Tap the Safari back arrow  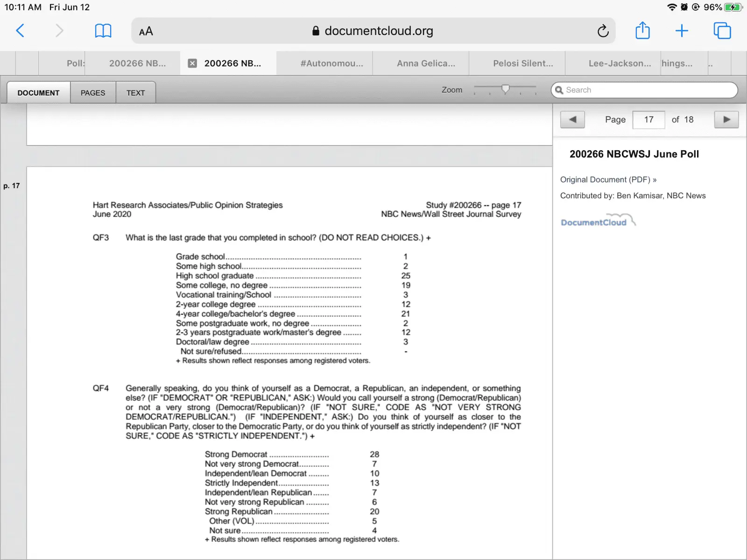coord(20,31)
